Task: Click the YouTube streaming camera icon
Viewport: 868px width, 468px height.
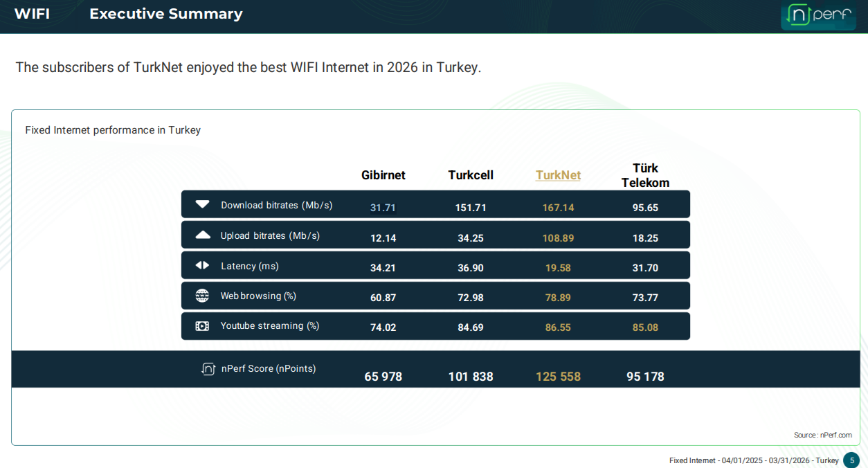Action: point(202,325)
